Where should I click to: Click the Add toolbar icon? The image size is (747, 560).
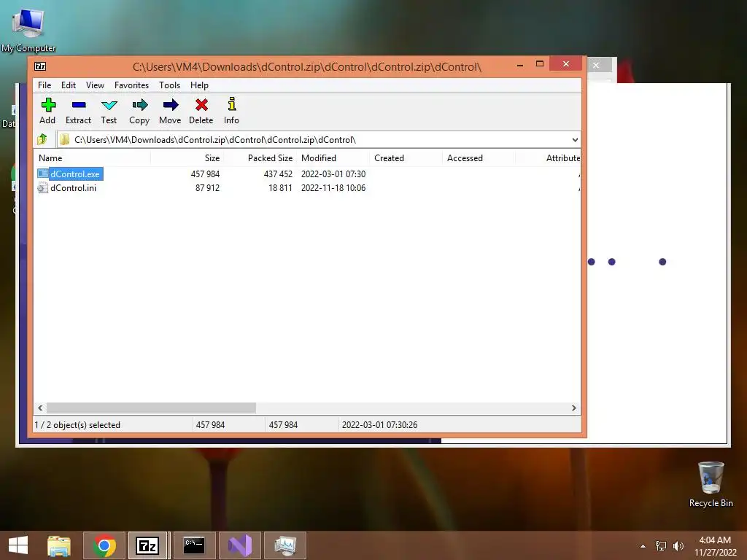[x=48, y=105]
